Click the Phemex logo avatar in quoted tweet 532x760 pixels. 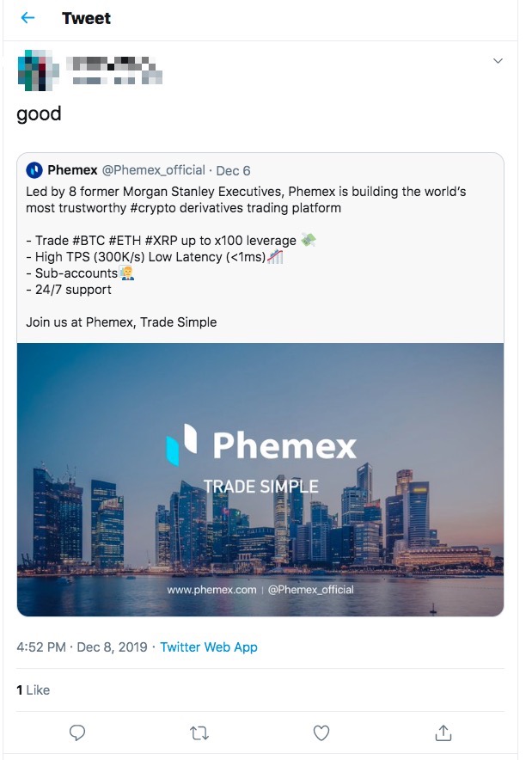pos(34,170)
